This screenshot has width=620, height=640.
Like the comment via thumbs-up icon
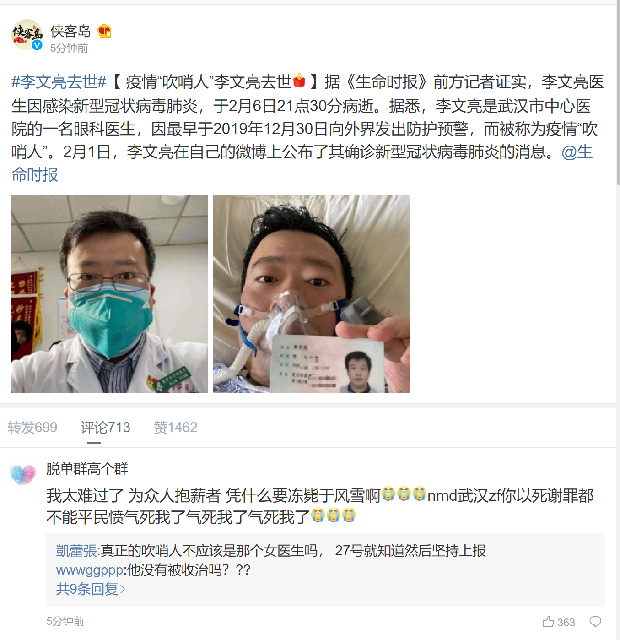pos(549,622)
